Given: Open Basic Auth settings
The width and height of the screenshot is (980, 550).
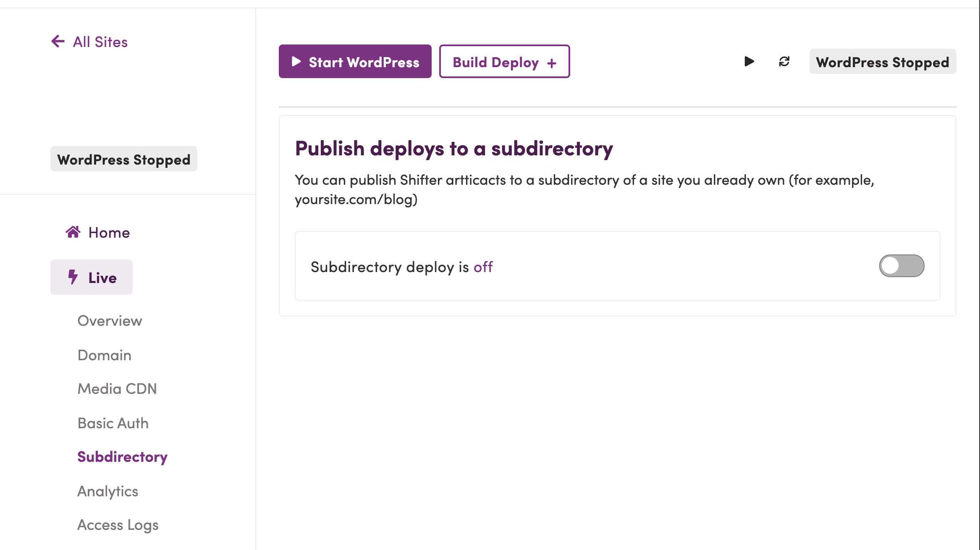Looking at the screenshot, I should coord(113,423).
